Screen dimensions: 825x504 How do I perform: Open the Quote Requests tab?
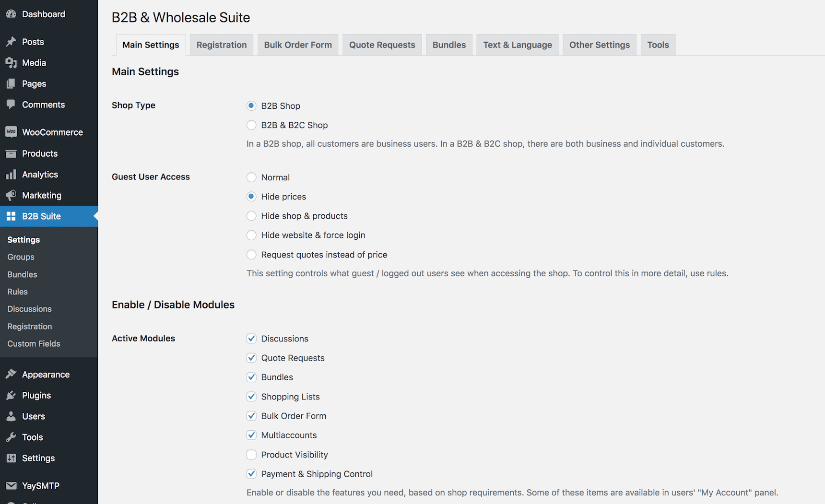click(x=382, y=45)
